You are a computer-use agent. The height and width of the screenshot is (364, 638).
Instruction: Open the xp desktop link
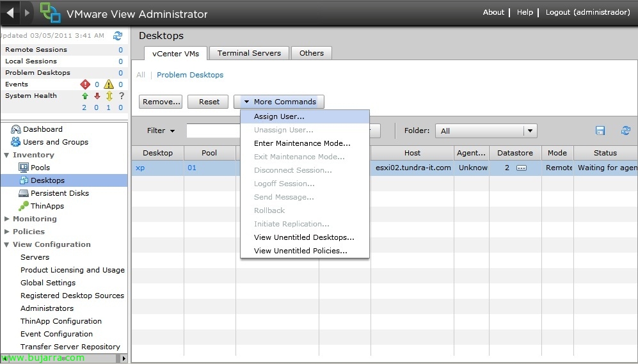click(140, 168)
